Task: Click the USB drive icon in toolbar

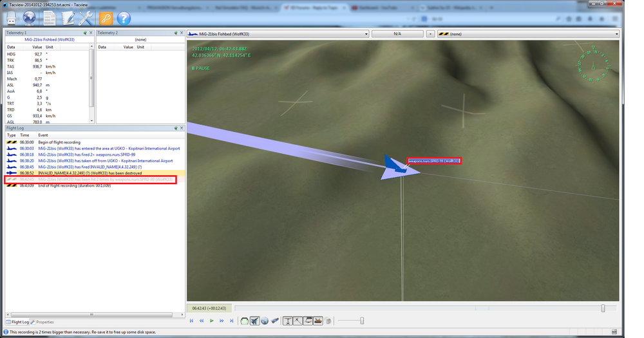Action: coord(11,19)
